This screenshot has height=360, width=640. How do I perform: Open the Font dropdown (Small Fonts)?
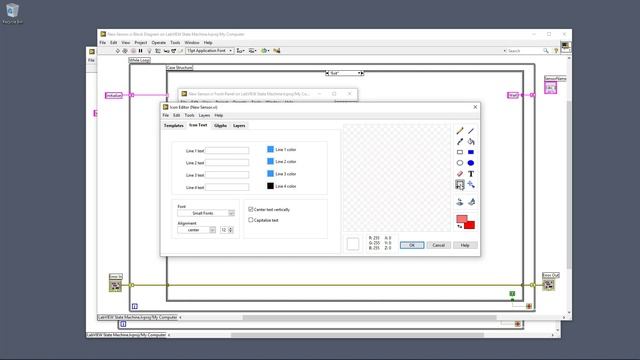click(206, 213)
